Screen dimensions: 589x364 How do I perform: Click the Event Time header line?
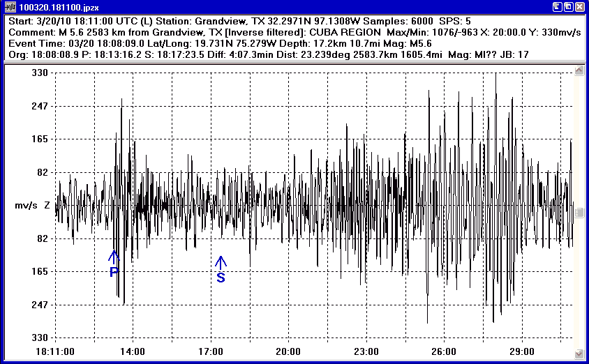point(209,43)
